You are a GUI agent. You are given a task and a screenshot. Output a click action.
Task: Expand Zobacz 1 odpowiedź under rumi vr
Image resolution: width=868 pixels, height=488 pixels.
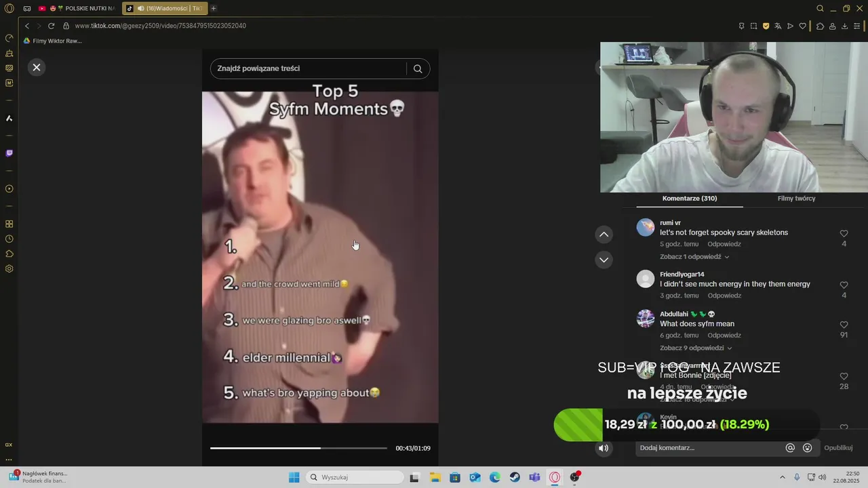click(x=694, y=257)
